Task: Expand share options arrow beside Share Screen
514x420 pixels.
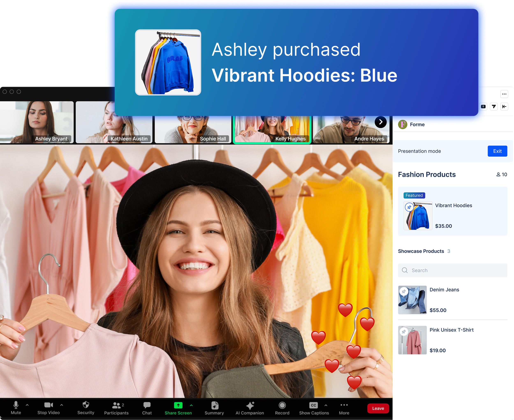Action: (x=192, y=405)
